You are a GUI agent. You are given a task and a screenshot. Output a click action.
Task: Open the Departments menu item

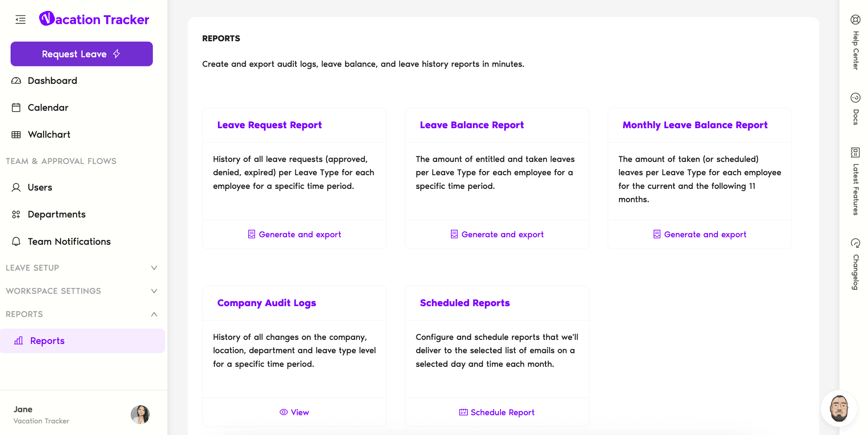pos(56,214)
